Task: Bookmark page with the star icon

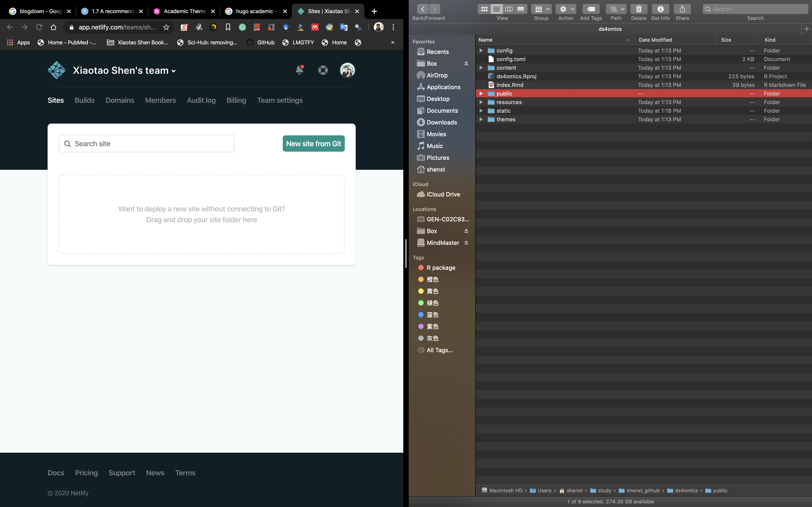Action: pyautogui.click(x=166, y=27)
